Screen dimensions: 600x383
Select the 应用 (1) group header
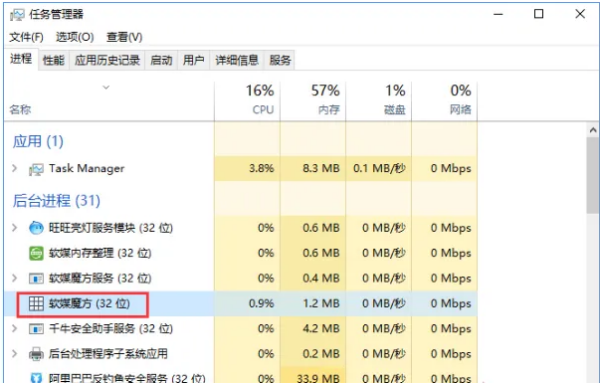tap(38, 142)
